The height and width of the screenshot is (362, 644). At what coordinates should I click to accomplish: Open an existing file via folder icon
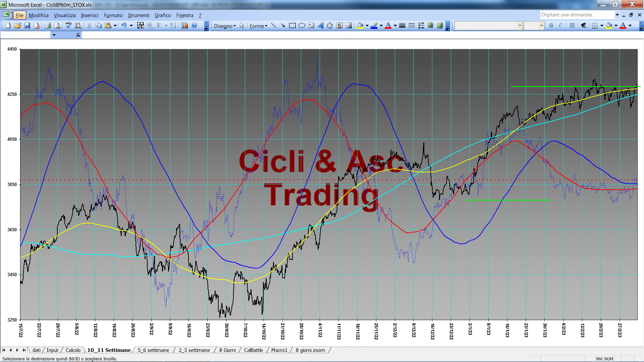pos(18,25)
